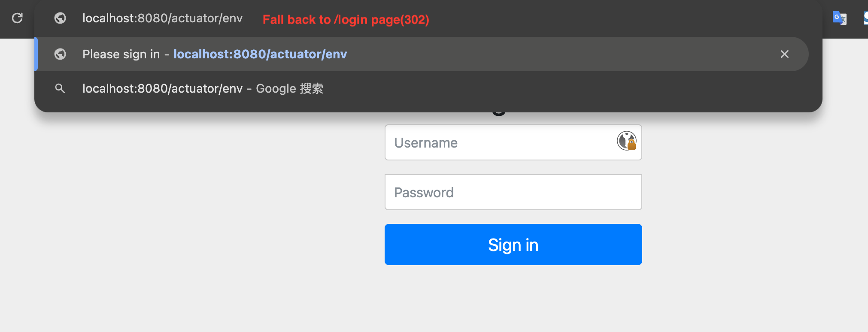Open the Google Translate extension icon
The width and height of the screenshot is (868, 332).
coord(839,18)
